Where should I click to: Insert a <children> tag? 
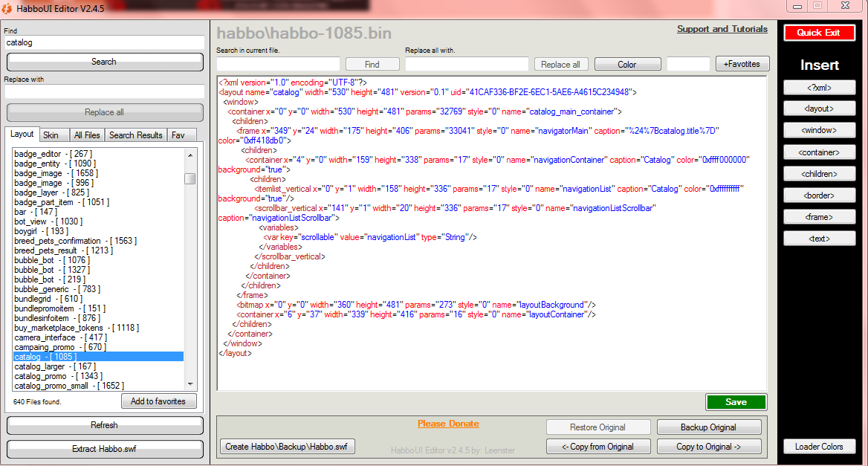click(819, 175)
